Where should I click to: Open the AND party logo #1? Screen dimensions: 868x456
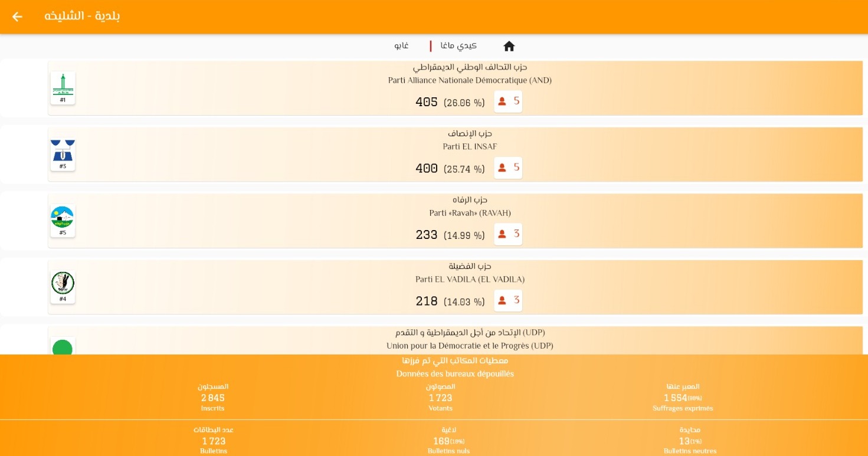point(63,88)
